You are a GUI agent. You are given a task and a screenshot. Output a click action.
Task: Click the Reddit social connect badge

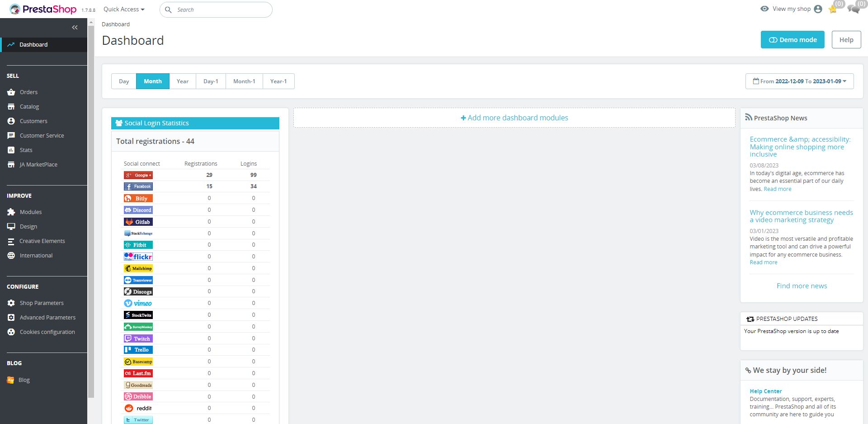tap(138, 408)
